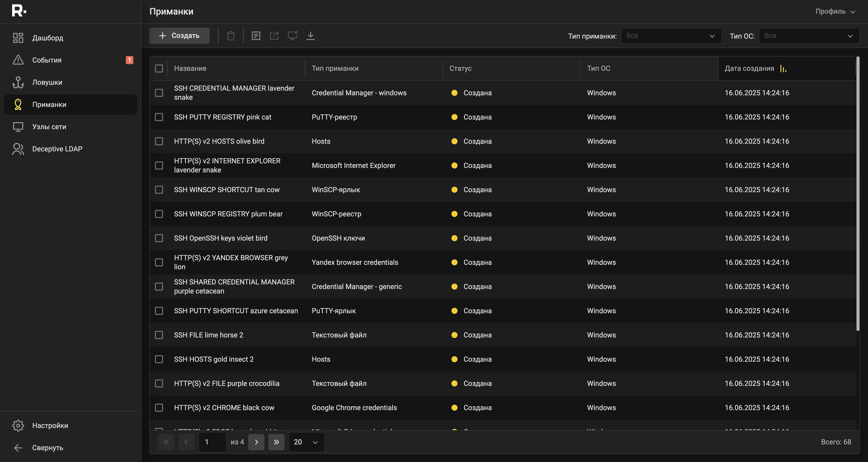Click the page number input field
This screenshot has width=868, height=462.
(212, 442)
